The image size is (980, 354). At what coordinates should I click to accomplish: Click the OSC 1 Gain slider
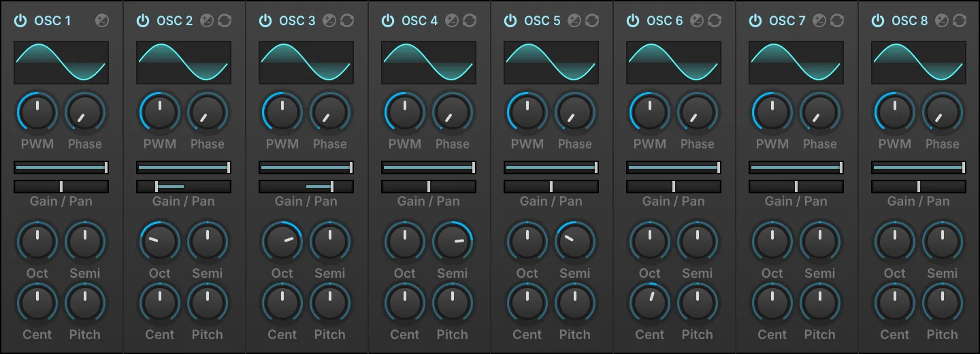pyautogui.click(x=61, y=167)
